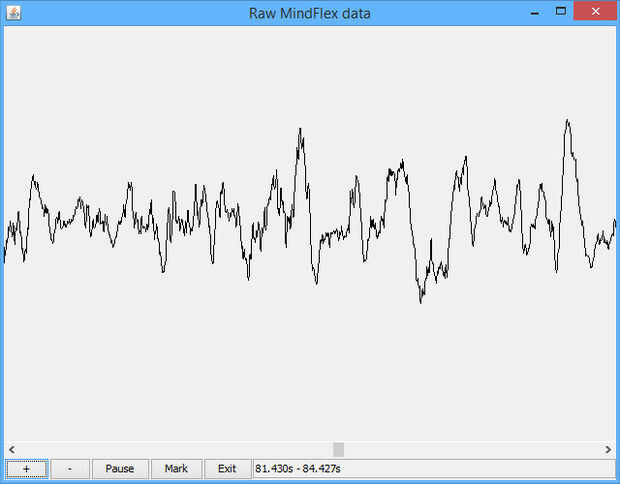Add a marker with the Mark button
This screenshot has width=620, height=484.
coord(176,469)
